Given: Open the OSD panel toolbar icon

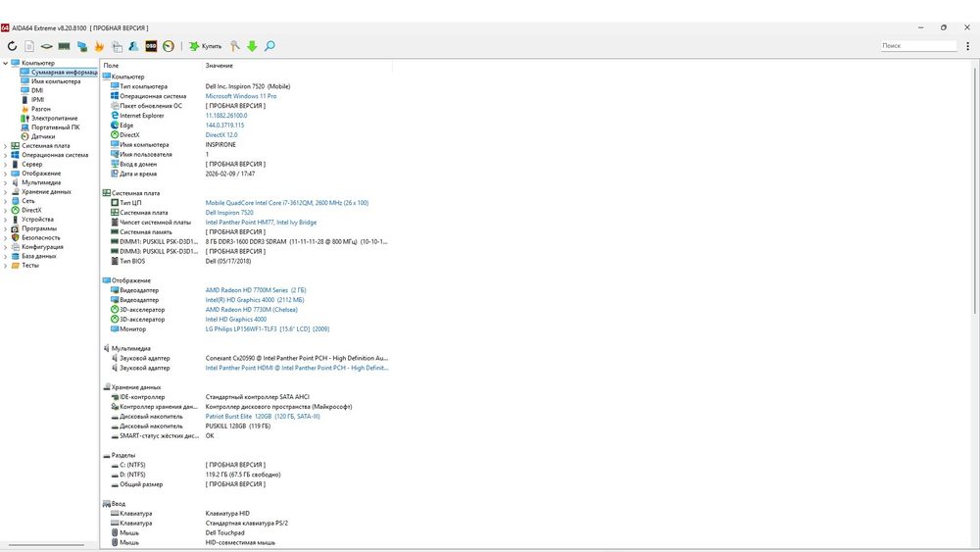Looking at the screenshot, I should (151, 46).
